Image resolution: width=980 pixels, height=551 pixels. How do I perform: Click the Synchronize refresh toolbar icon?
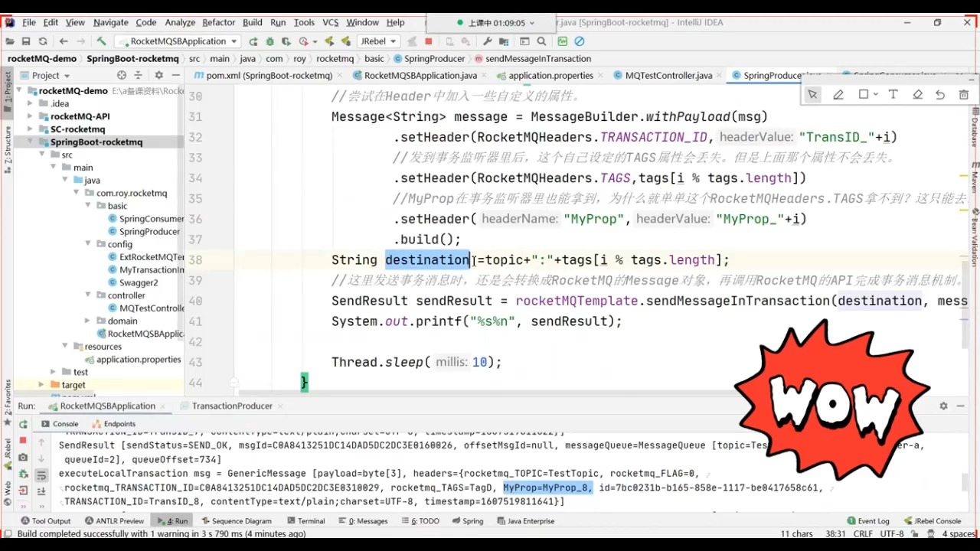43,41
